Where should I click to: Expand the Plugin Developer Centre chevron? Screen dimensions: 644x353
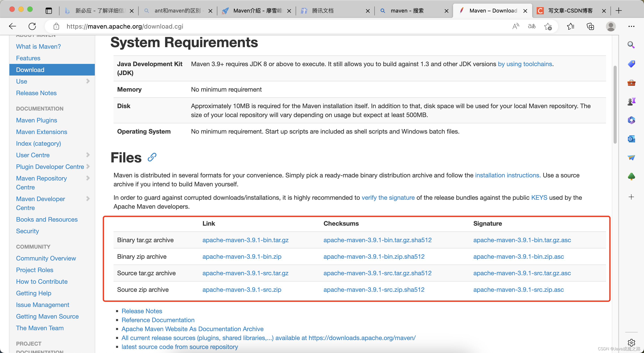(x=88, y=166)
